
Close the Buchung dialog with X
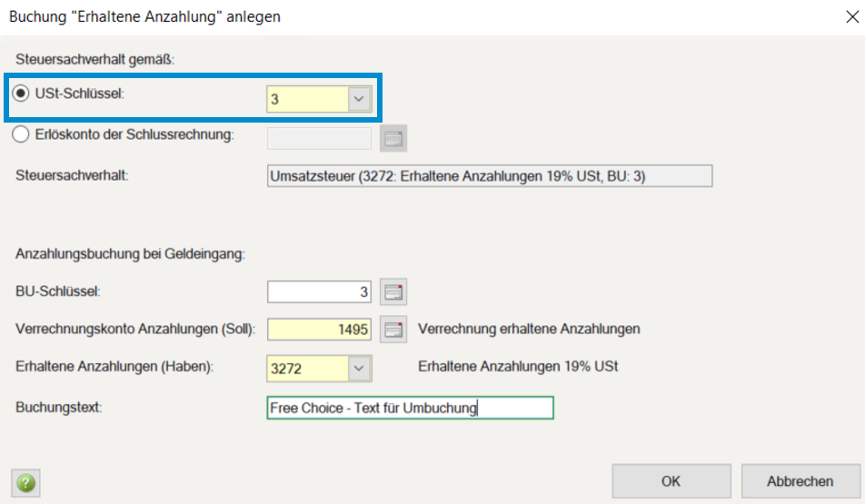850,16
